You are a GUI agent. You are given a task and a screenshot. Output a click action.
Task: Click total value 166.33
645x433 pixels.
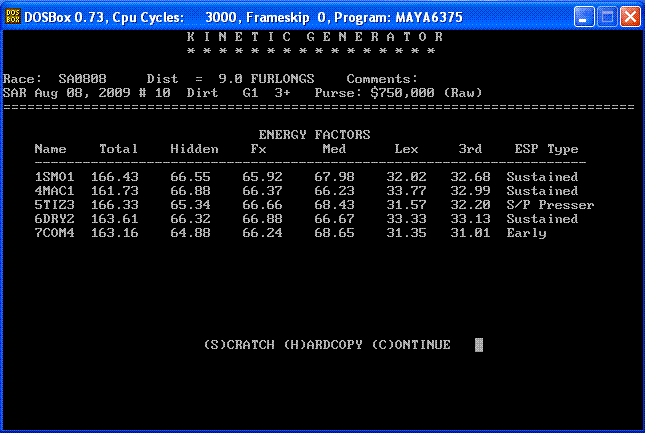(x=114, y=205)
